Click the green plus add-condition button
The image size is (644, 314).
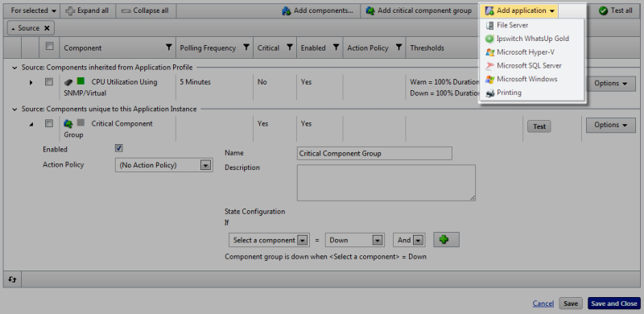(x=447, y=240)
